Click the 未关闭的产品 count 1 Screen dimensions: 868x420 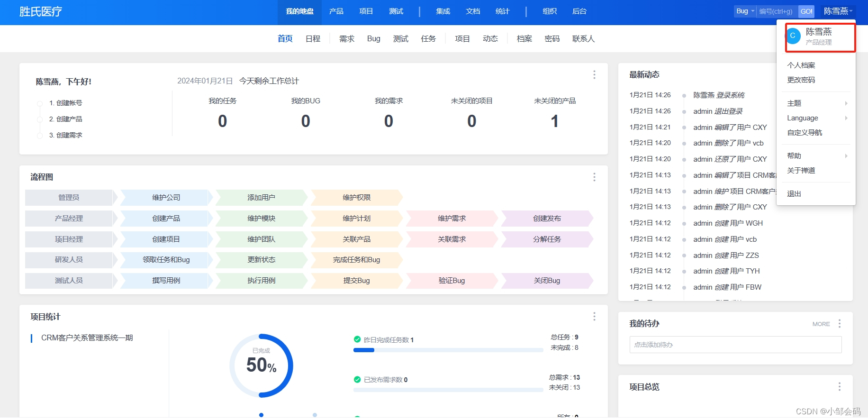(x=555, y=121)
